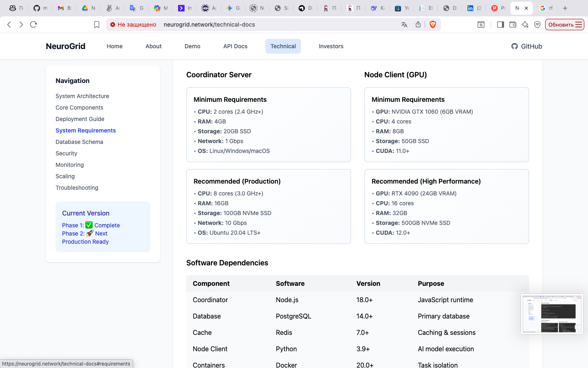This screenshot has height=368, width=588.
Task: Open the page translate icon
Action: click(x=404, y=25)
